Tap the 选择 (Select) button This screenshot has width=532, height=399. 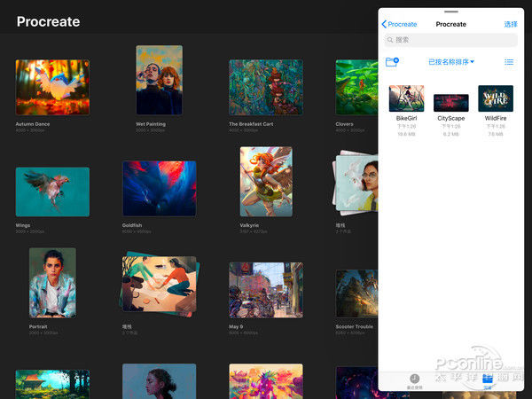coord(511,24)
